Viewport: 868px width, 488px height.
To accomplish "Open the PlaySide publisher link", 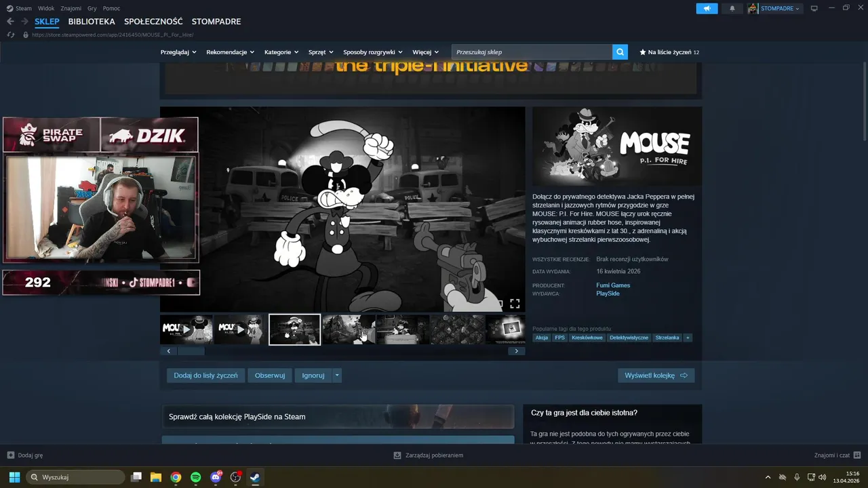I will 608,293.
